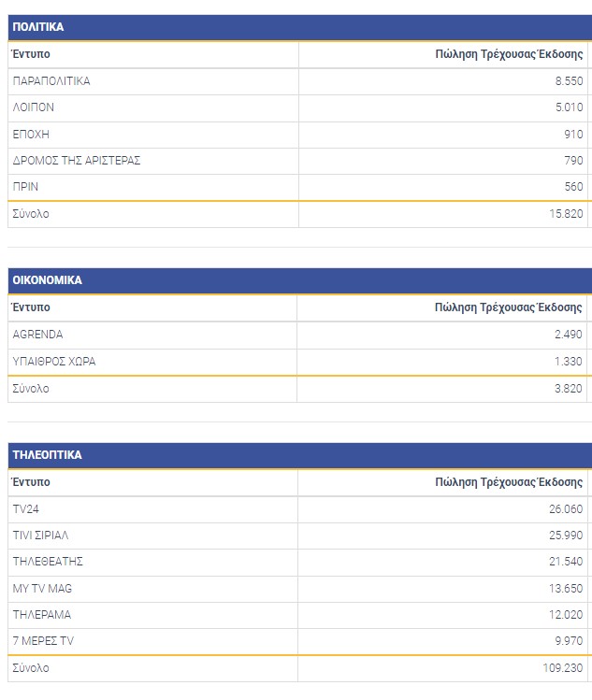Click the MY TV MAG entry
592x700 pixels.
click(x=42, y=589)
